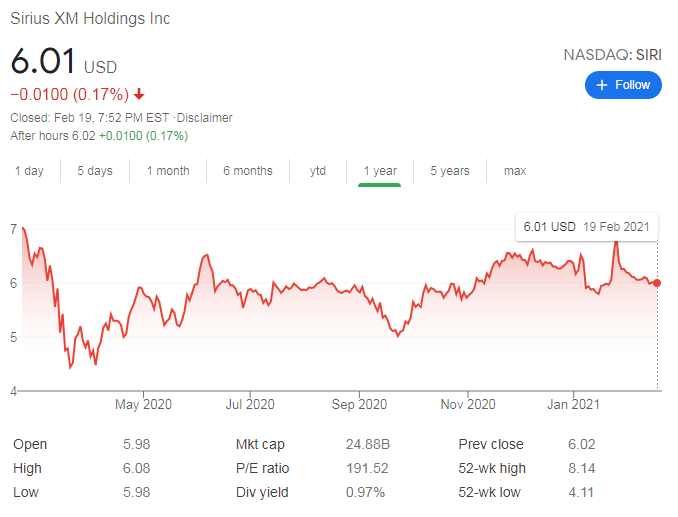
Task: Select the 5 days range tab
Action: [95, 171]
